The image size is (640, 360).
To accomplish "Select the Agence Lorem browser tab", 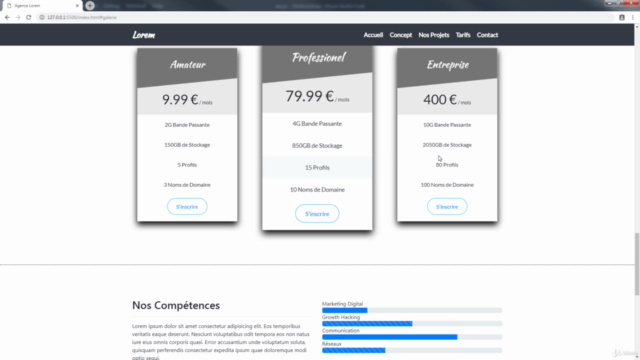I will [42, 6].
